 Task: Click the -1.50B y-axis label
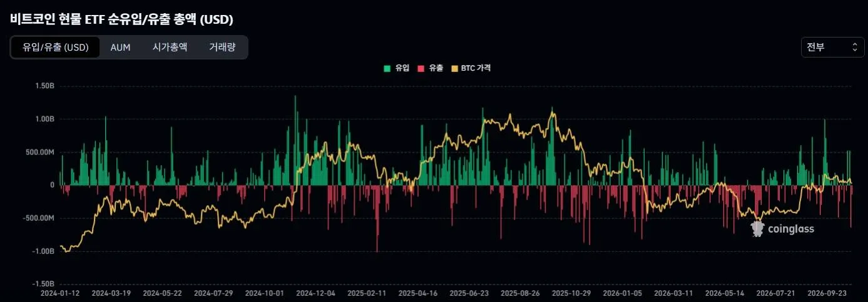coord(44,284)
